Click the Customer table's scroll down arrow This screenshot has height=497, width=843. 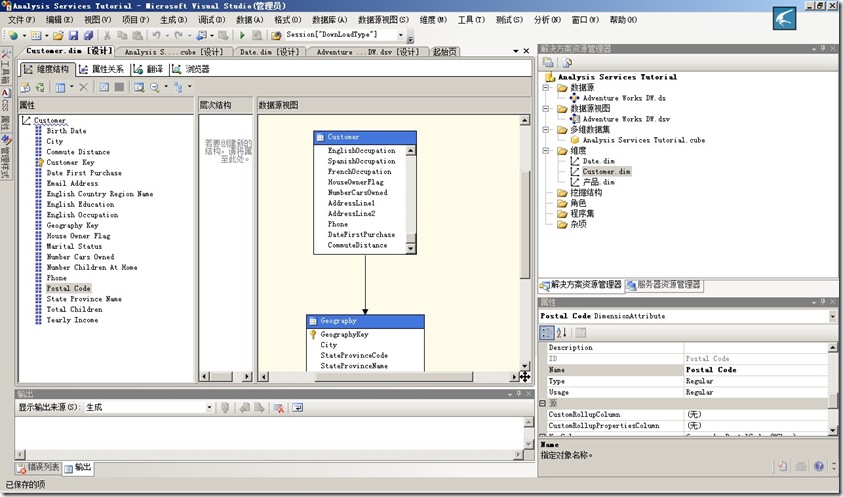(411, 248)
